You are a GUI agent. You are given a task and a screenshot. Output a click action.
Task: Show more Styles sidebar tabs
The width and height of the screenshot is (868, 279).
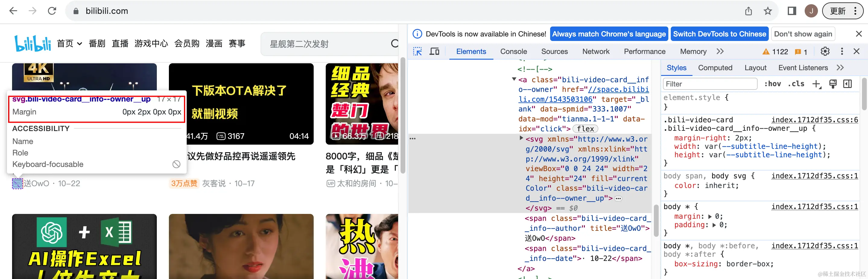point(840,68)
